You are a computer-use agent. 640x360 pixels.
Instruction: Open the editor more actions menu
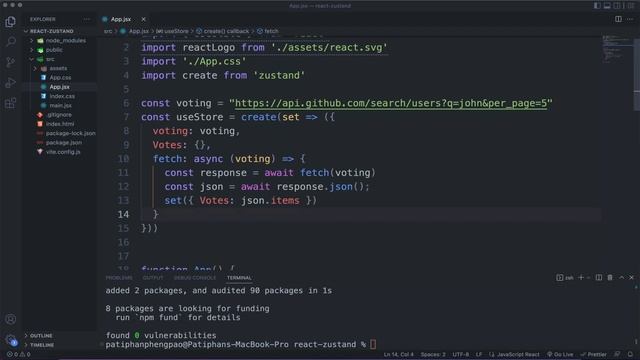(x=631, y=19)
